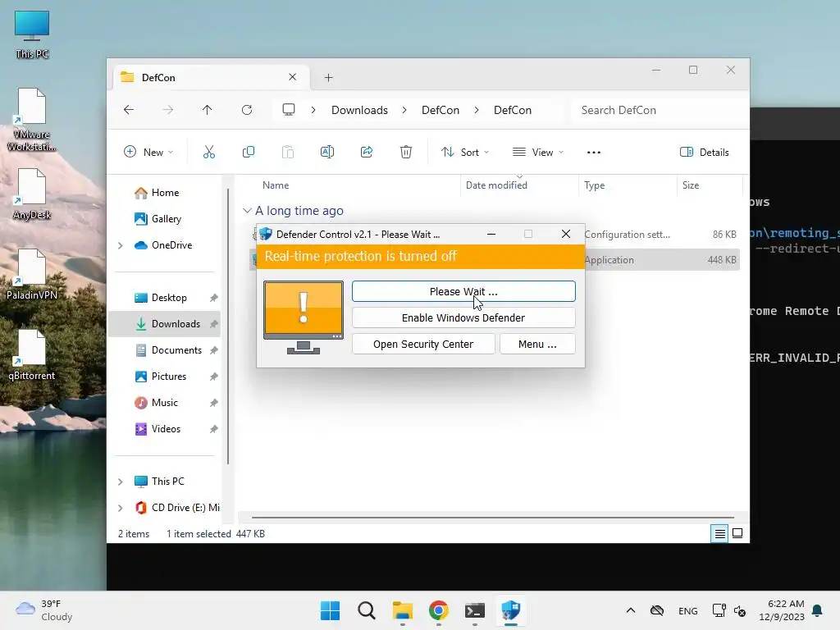Open the New dropdown in Explorer
The width and height of the screenshot is (840, 630).
[148, 152]
